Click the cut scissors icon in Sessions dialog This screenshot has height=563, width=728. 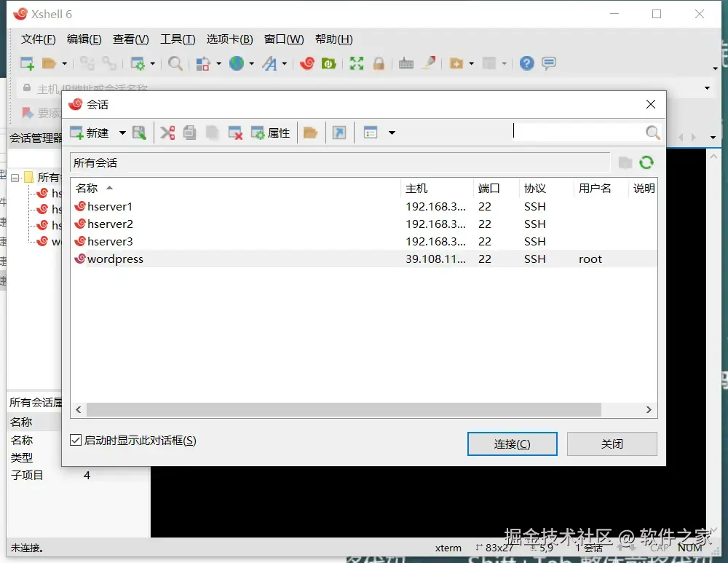click(x=167, y=133)
